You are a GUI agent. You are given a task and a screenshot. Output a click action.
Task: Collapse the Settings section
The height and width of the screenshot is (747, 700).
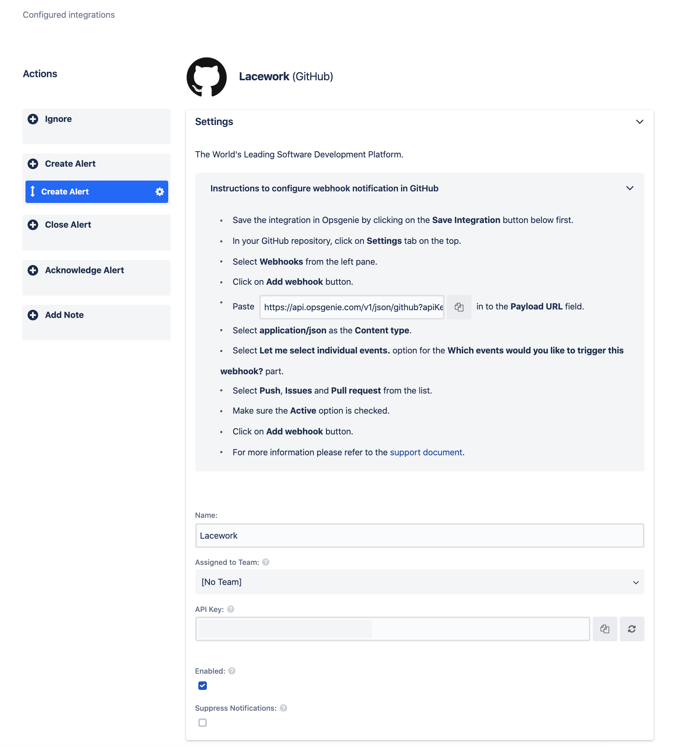coord(639,122)
